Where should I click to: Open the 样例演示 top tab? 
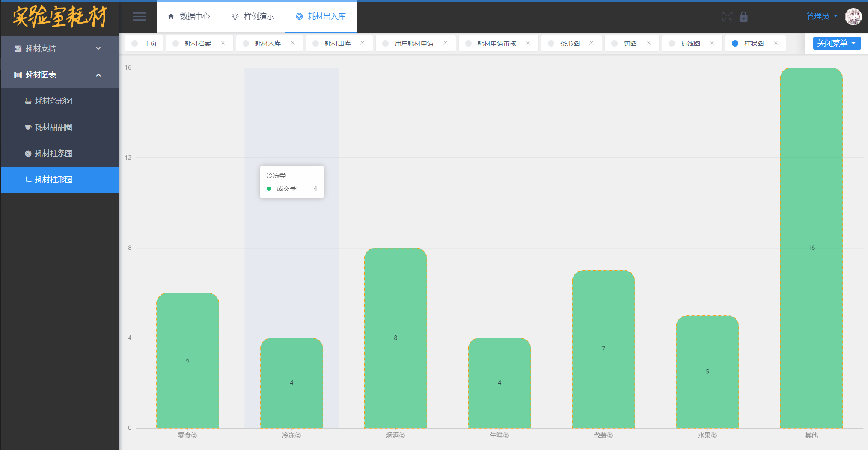pos(253,16)
